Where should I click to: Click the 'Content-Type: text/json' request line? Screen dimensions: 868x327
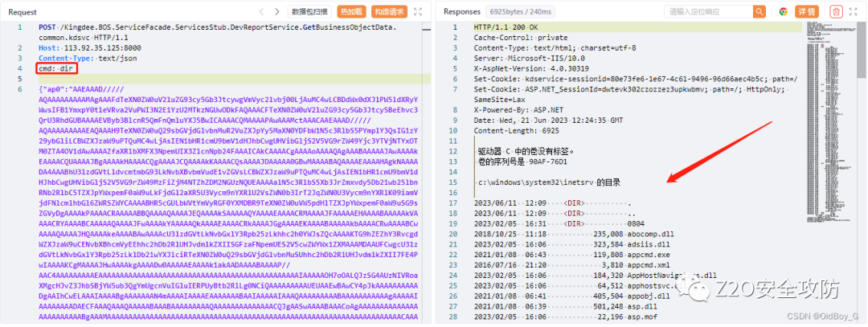click(x=88, y=58)
